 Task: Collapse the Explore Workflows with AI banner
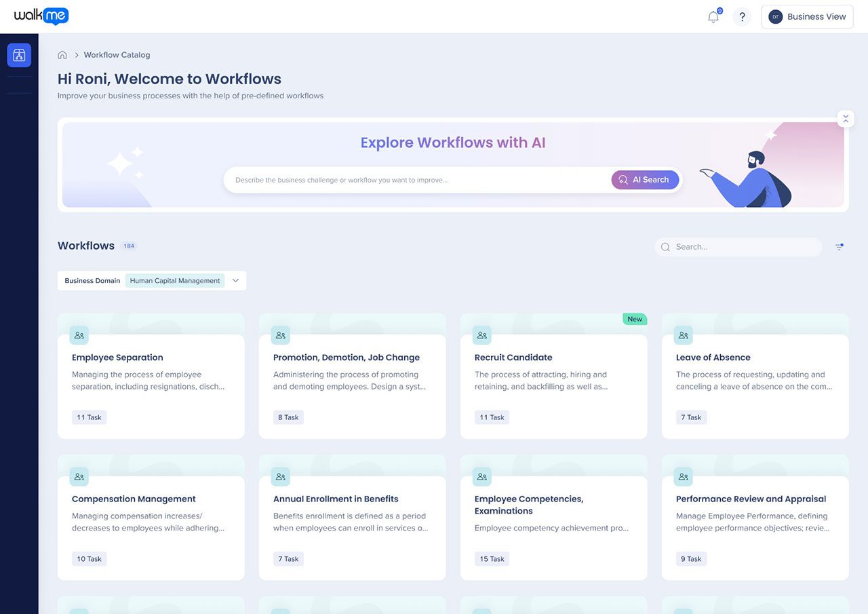846,119
